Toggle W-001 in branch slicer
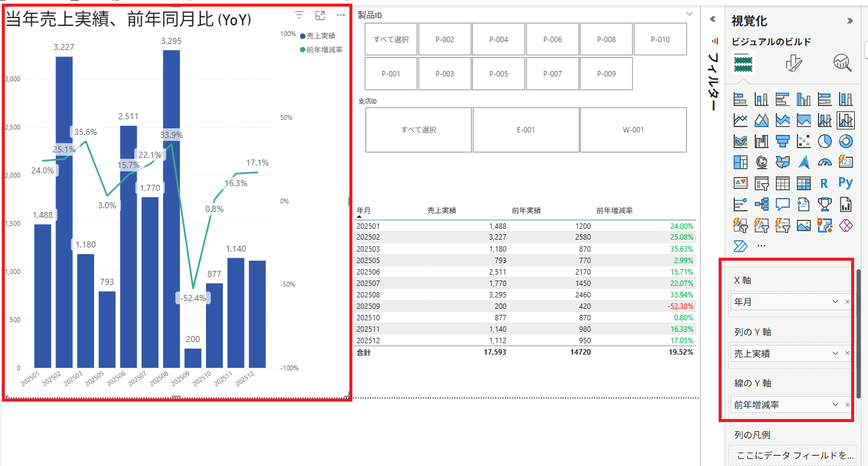 pyautogui.click(x=633, y=130)
